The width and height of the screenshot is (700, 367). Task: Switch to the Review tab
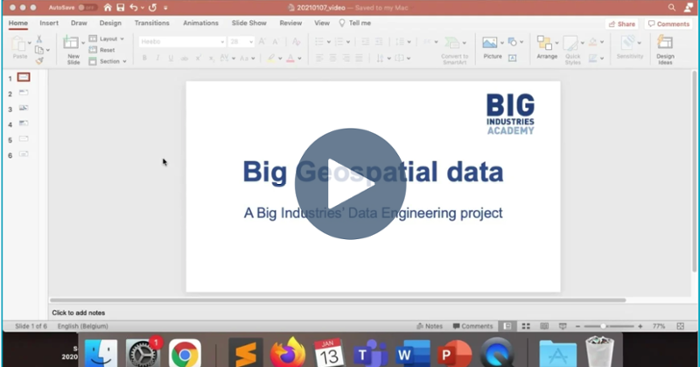pyautogui.click(x=291, y=23)
